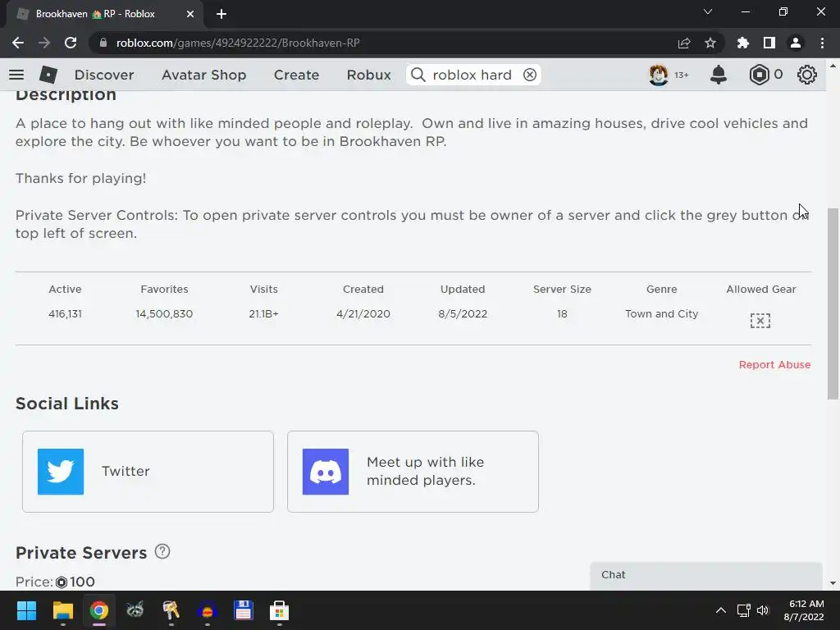The height and width of the screenshot is (630, 840).
Task: View site lock security information
Action: (x=103, y=43)
